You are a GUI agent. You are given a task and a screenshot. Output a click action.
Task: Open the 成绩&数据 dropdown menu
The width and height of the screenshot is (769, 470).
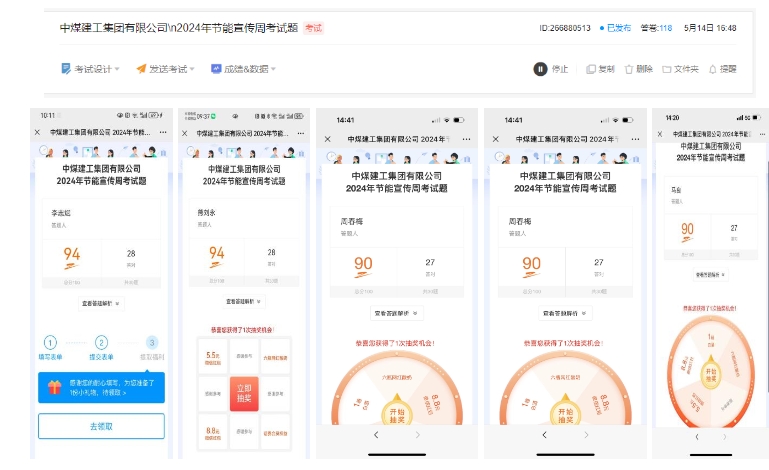click(x=243, y=69)
